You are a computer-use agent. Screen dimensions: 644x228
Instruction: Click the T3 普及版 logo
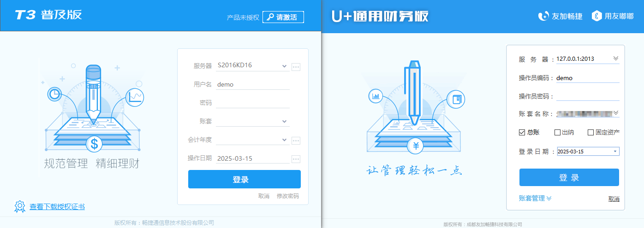pyautogui.click(x=48, y=15)
